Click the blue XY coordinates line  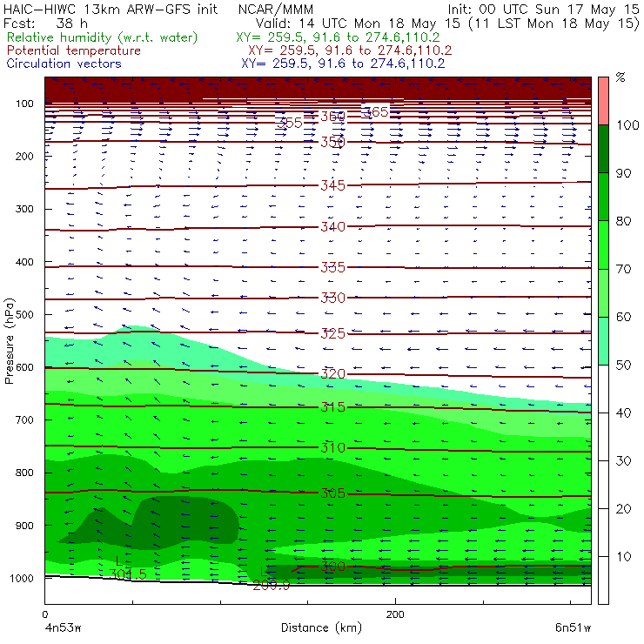pyautogui.click(x=343, y=64)
